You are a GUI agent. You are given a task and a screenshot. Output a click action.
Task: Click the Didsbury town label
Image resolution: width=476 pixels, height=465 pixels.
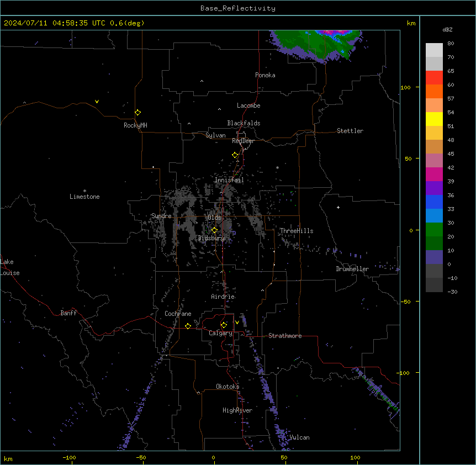tap(211, 238)
